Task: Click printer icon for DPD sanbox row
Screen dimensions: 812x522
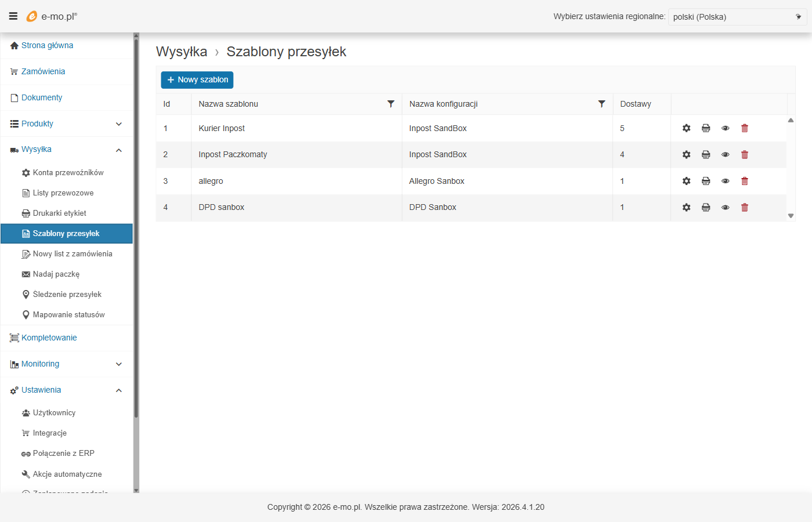Action: click(706, 208)
